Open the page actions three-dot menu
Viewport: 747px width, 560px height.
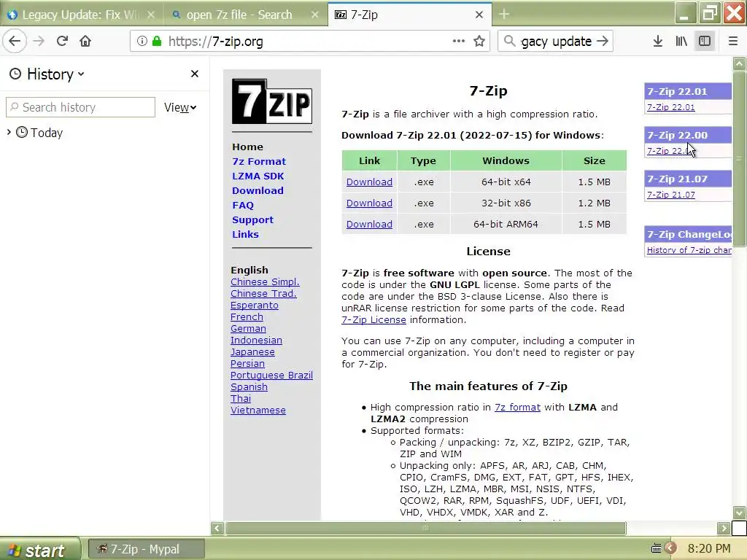[x=459, y=41]
